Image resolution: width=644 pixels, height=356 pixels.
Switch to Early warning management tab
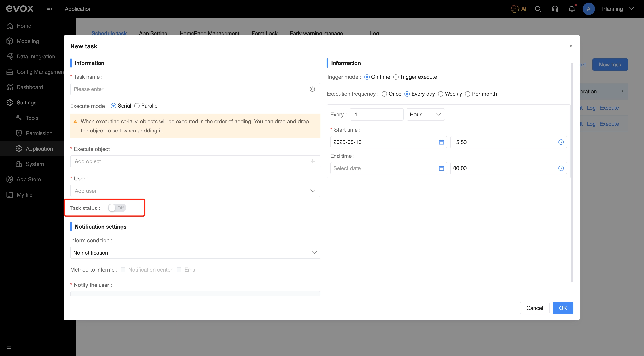click(319, 33)
